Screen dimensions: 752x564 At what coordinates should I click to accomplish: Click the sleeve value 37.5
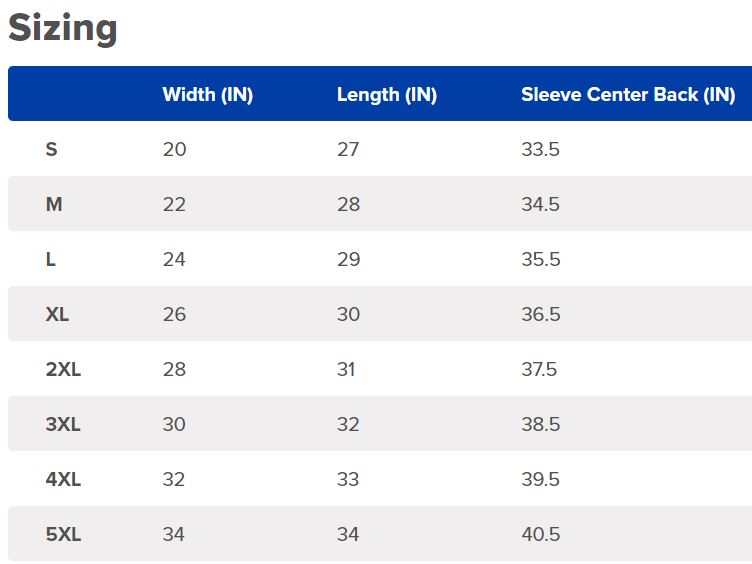pyautogui.click(x=539, y=370)
